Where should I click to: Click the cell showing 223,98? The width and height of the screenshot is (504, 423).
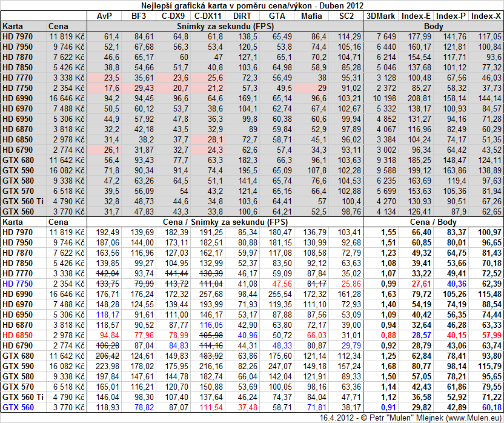click(x=108, y=366)
